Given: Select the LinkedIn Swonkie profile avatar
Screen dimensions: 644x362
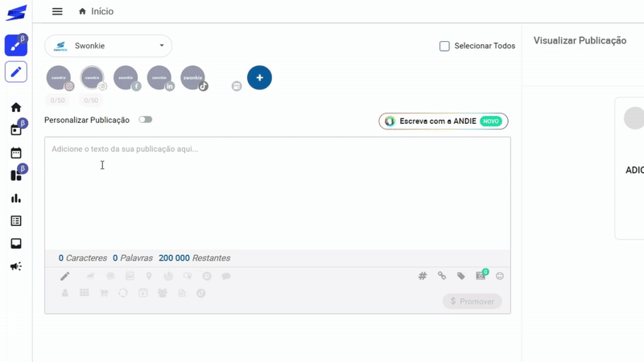Looking at the screenshot, I should tap(159, 78).
